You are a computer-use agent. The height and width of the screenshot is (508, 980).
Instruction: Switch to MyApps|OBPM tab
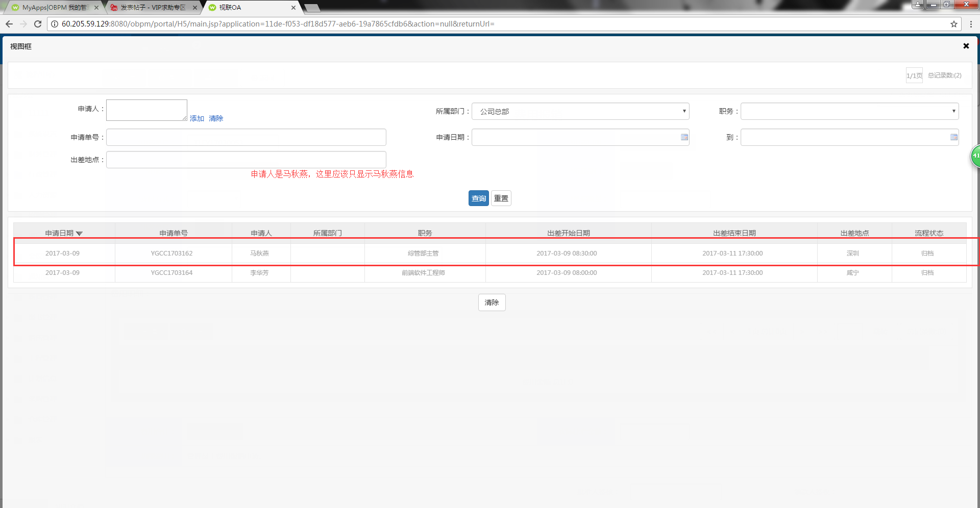coord(55,8)
